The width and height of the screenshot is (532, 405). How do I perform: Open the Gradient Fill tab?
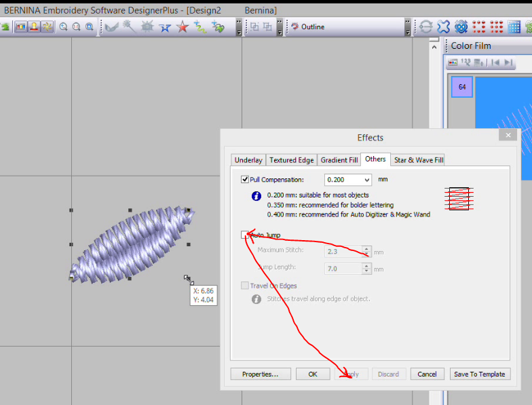(x=339, y=160)
